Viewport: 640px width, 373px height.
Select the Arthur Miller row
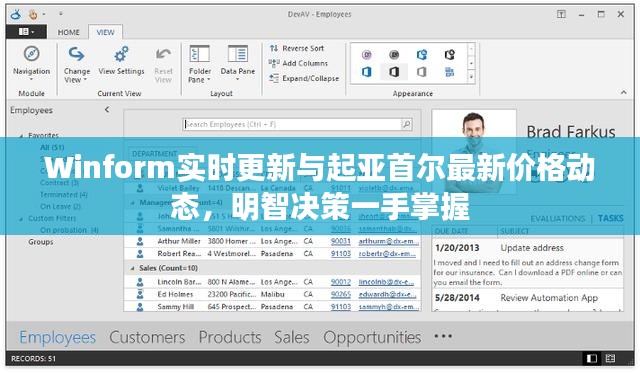point(272,241)
